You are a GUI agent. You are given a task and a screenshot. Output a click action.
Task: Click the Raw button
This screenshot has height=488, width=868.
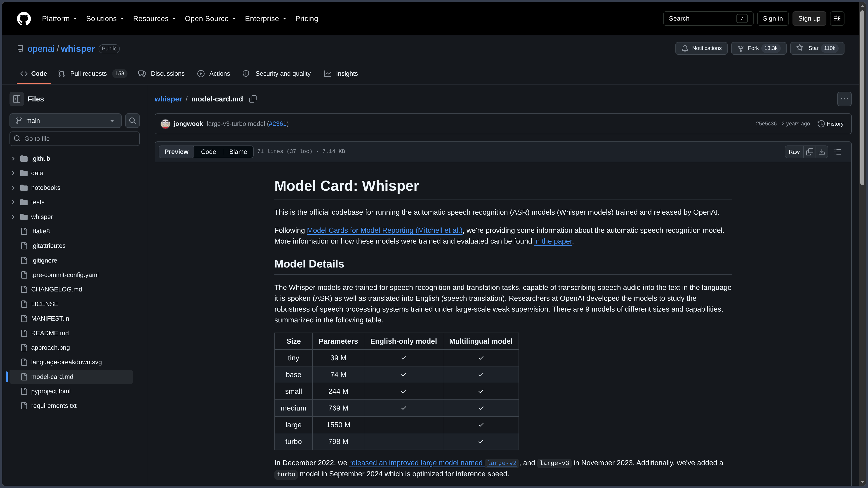[794, 152]
